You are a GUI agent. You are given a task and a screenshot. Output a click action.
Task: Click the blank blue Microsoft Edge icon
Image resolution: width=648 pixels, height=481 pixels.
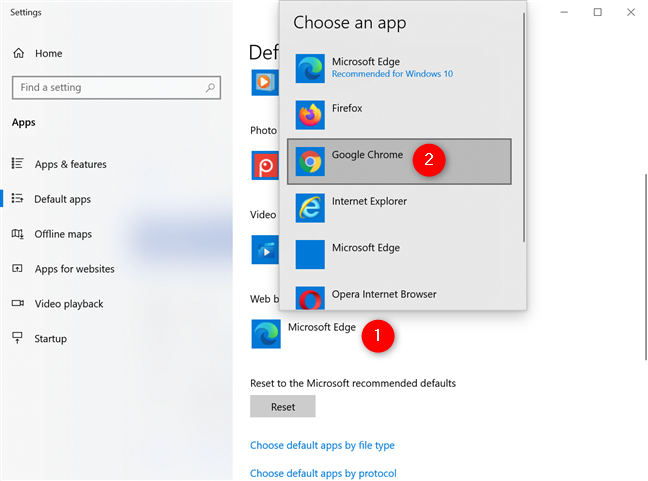(x=310, y=255)
